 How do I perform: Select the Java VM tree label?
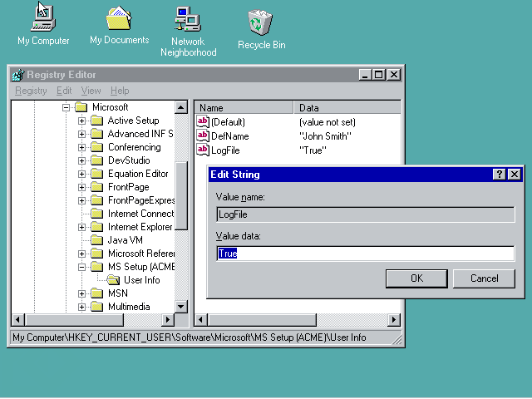coord(126,240)
